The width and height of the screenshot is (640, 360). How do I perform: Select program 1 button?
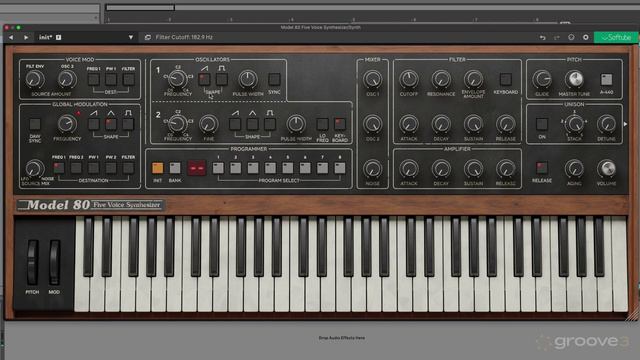click(218, 168)
